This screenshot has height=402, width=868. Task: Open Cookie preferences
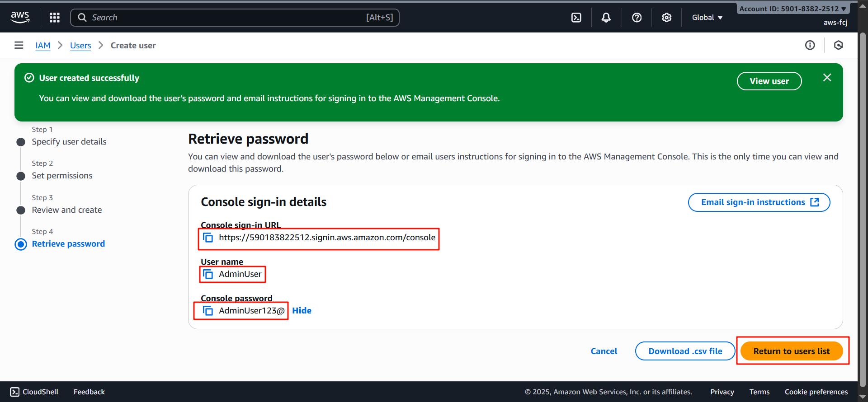tap(816, 392)
